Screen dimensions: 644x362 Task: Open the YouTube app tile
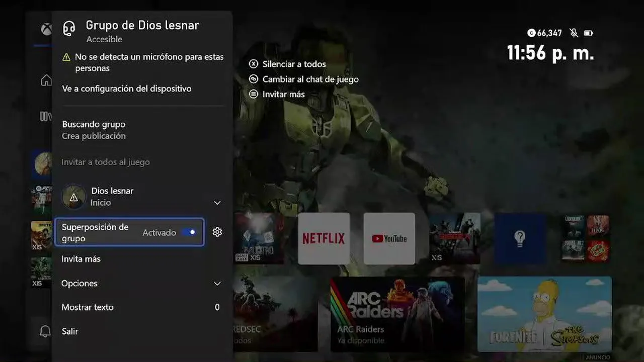(389, 238)
